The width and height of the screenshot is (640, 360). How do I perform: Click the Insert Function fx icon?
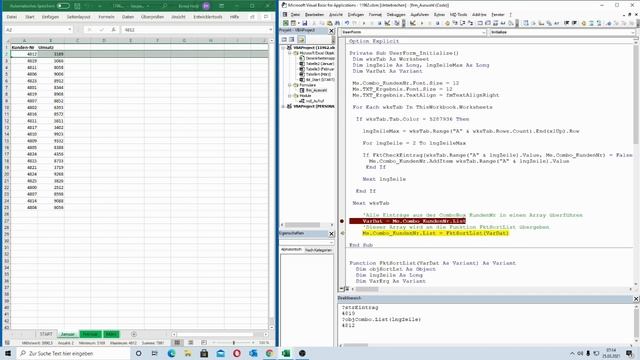point(113,30)
